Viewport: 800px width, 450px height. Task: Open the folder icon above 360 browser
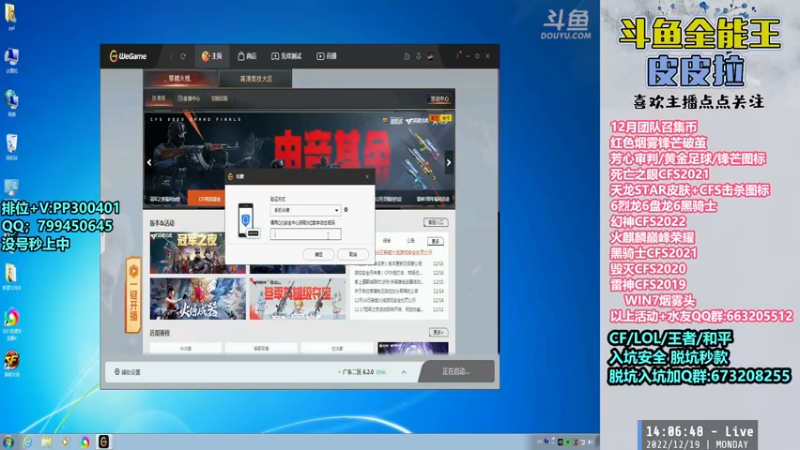11,277
